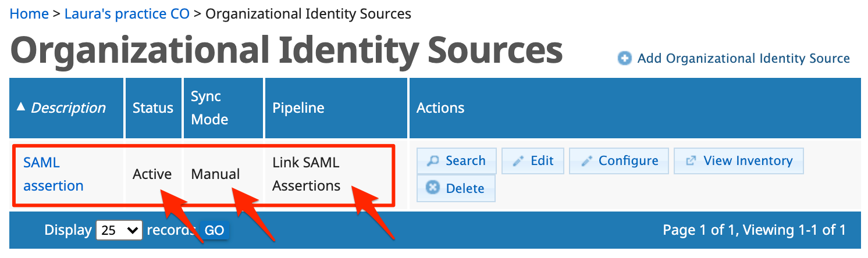868x258 pixels.
Task: Click the Pipeline column header
Action: pyautogui.click(x=298, y=108)
